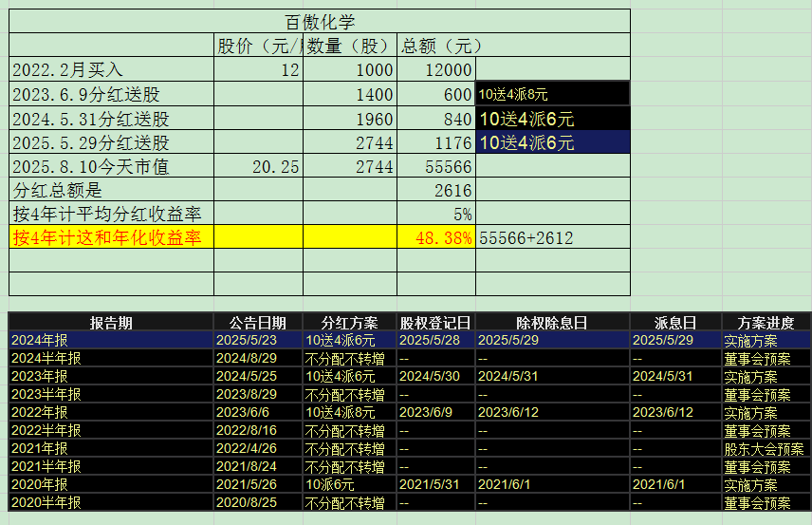Select the announcement date 2025/5/23
This screenshot has height=525, width=812.
click(x=258, y=340)
